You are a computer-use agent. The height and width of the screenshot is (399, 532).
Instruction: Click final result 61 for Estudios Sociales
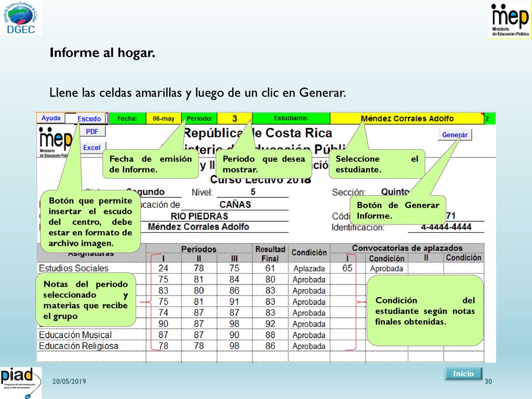point(270,268)
